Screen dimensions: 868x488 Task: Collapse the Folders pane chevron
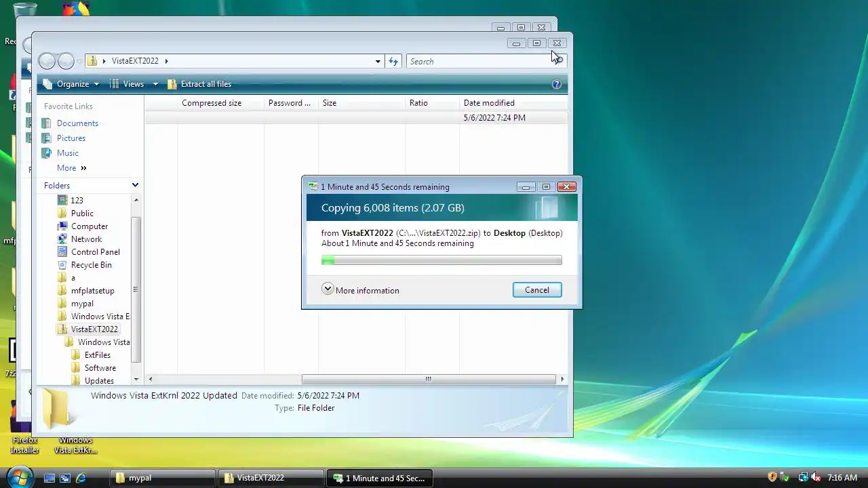click(x=135, y=186)
